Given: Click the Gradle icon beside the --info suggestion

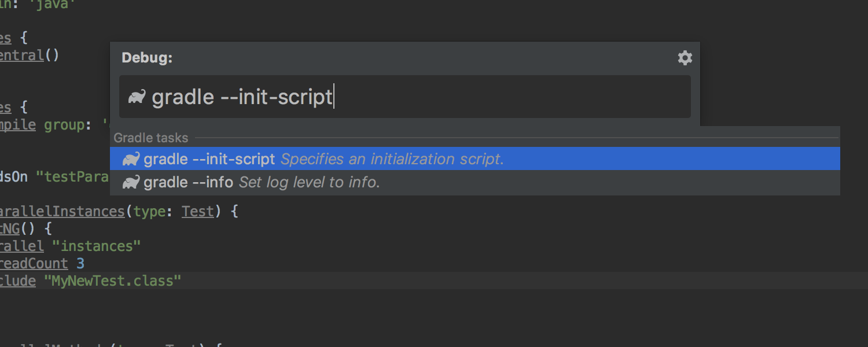Looking at the screenshot, I should pos(131,182).
